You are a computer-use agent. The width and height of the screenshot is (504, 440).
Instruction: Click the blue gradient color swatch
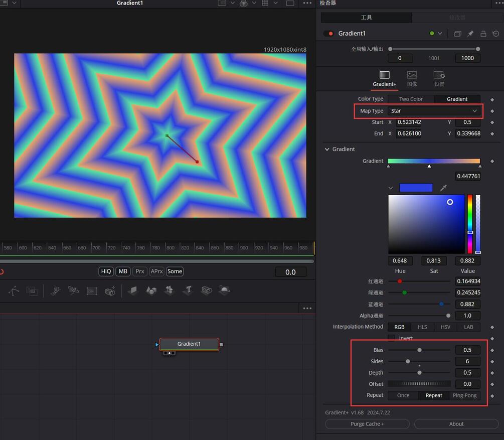pyautogui.click(x=416, y=188)
